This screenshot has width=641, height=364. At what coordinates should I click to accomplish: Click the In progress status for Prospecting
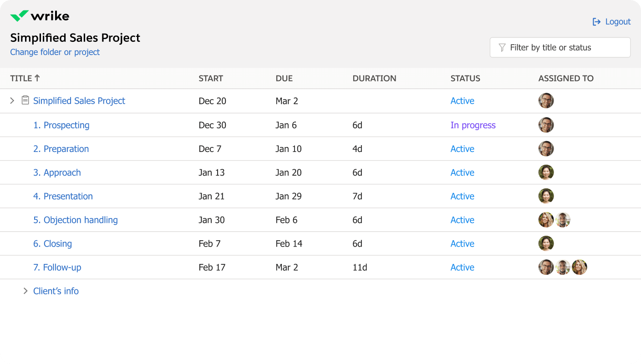point(473,125)
